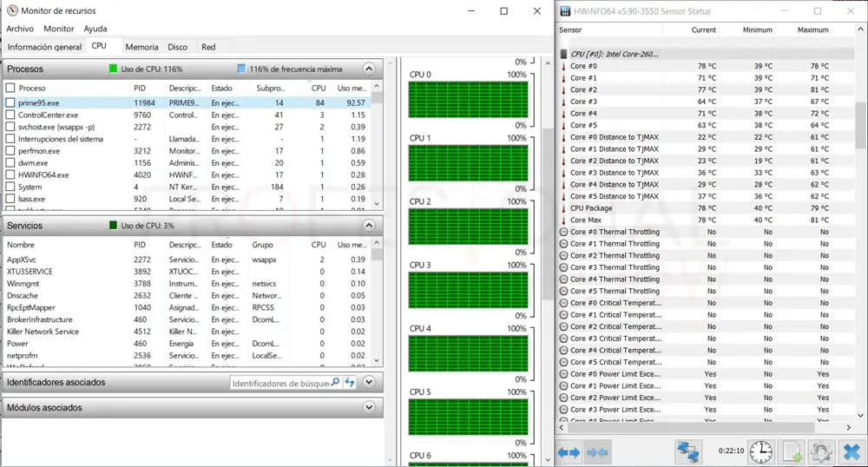Open Archivo menu

[x=20, y=29]
